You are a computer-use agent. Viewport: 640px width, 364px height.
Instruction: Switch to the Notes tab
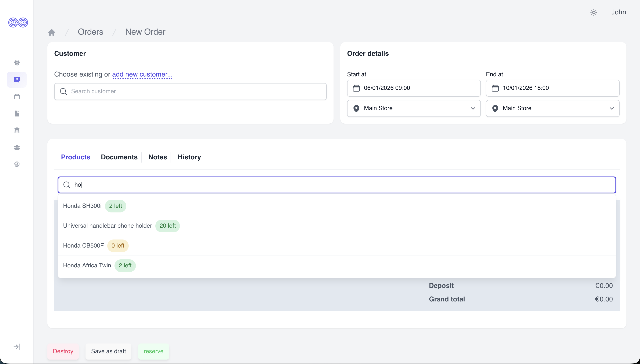click(157, 157)
